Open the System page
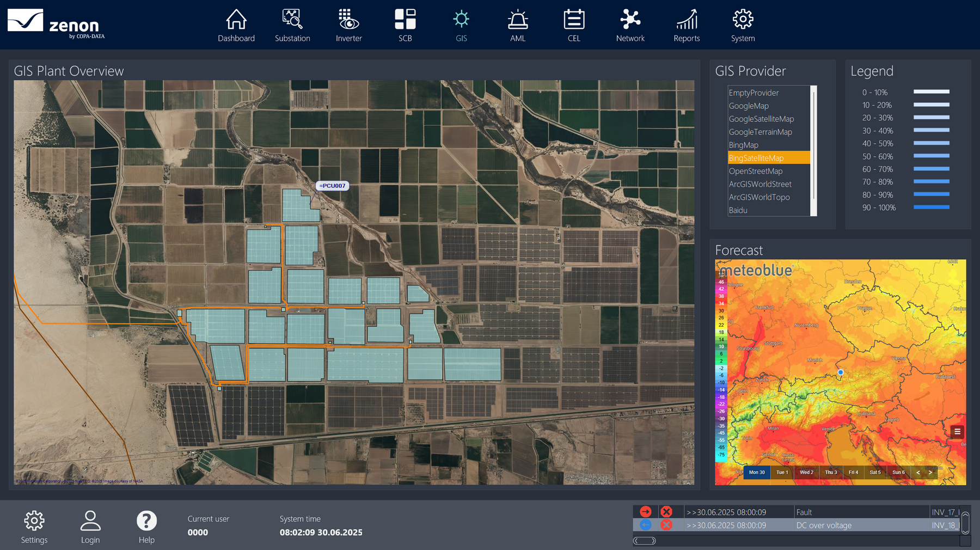This screenshot has height=550, width=980. coord(743,26)
